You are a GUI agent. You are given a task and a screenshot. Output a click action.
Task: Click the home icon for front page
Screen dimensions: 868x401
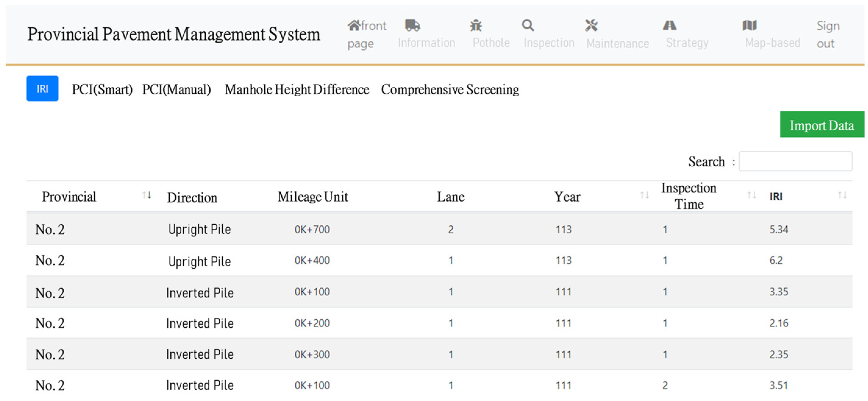pos(354,25)
